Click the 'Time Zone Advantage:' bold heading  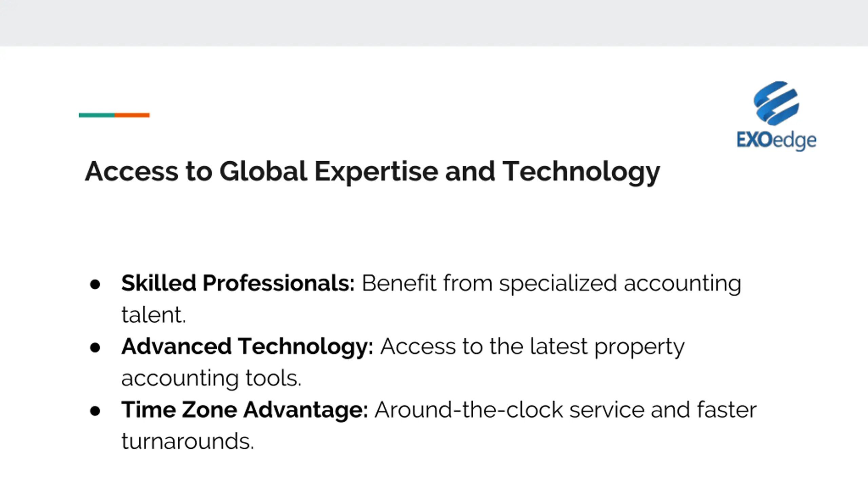tap(245, 410)
